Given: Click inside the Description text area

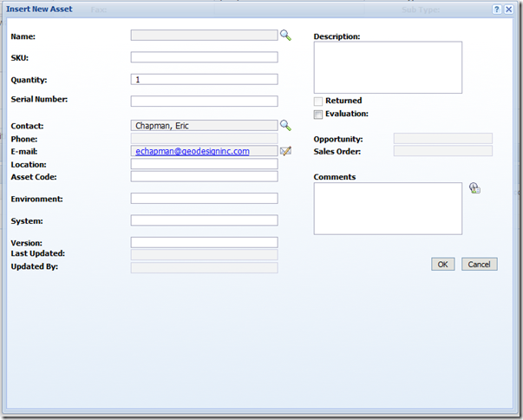Looking at the screenshot, I should tap(388, 67).
